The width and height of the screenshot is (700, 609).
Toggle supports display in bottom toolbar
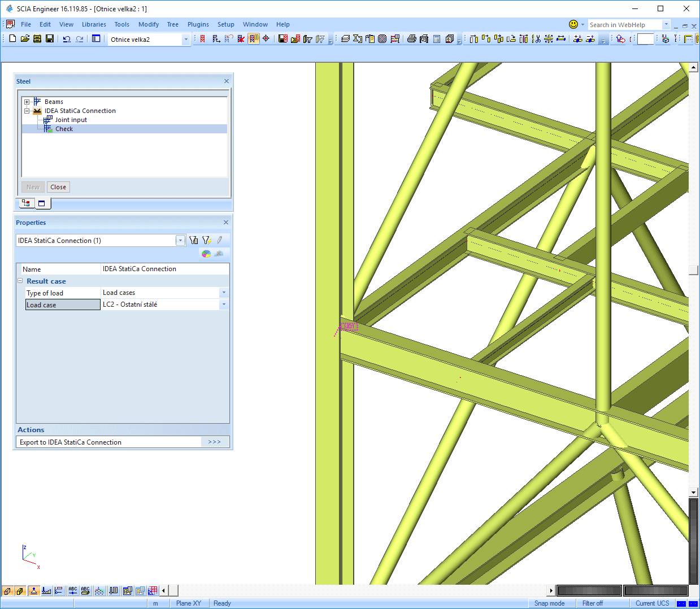[x=34, y=591]
